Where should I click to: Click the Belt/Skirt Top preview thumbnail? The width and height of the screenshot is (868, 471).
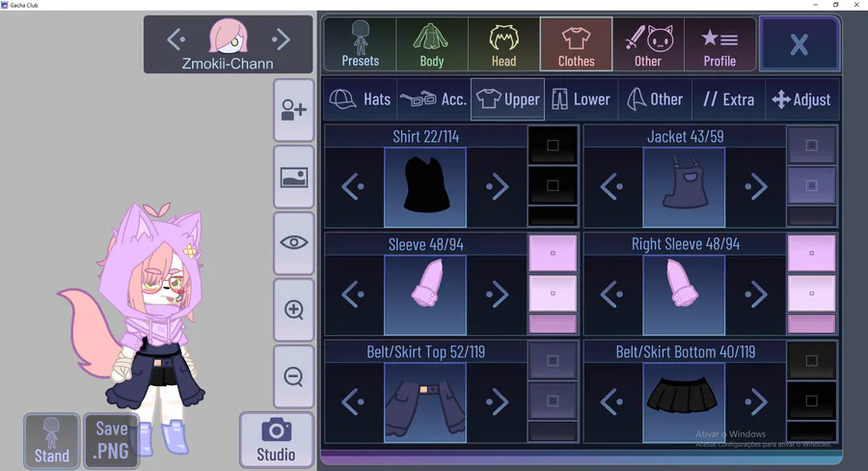(x=425, y=402)
